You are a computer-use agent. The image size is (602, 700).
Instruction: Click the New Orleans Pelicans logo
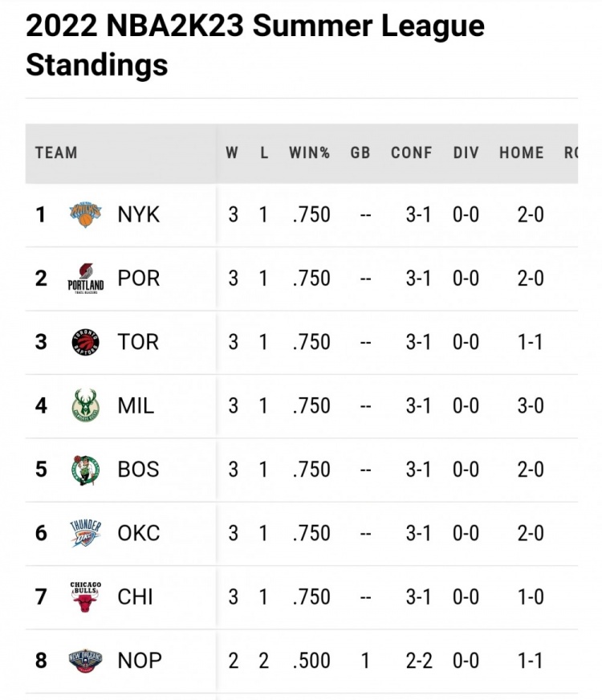[x=86, y=661]
